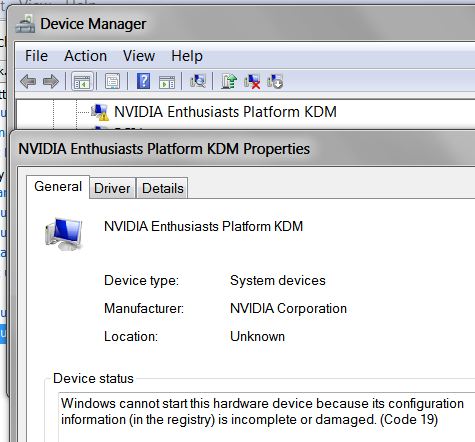
Task: Select NVIDIA Enthusiasts Platform KDM tree entry
Action: [x=225, y=112]
